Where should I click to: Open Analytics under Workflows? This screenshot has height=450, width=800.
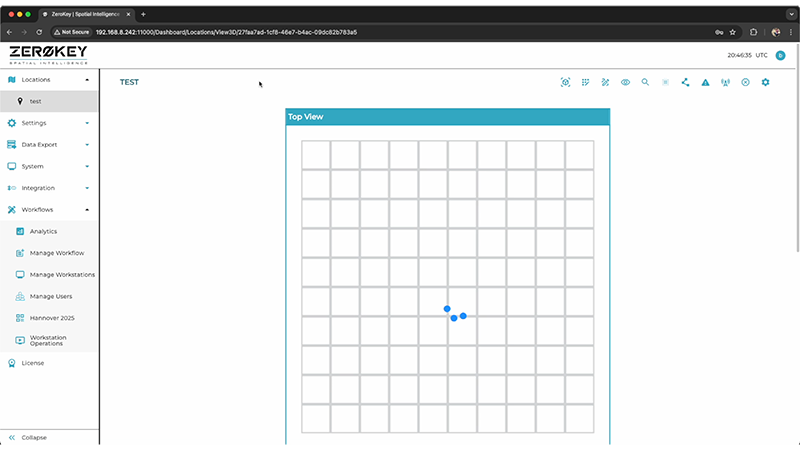(x=43, y=231)
